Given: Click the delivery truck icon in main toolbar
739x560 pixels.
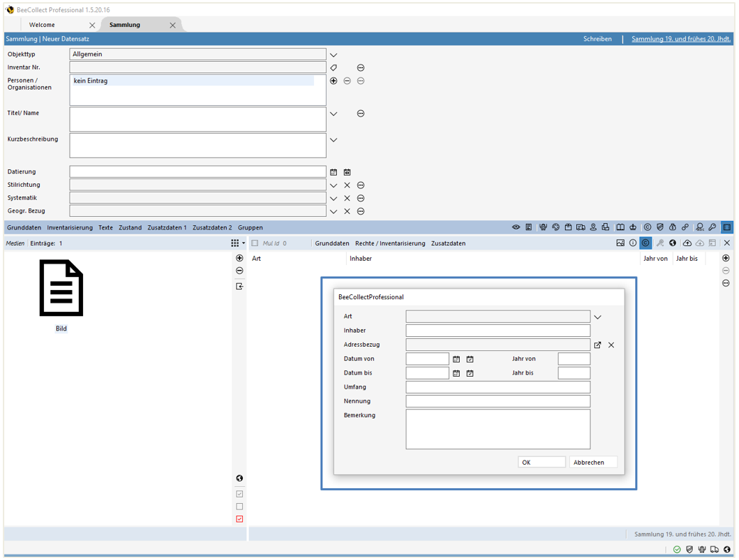Looking at the screenshot, I should coord(581,227).
